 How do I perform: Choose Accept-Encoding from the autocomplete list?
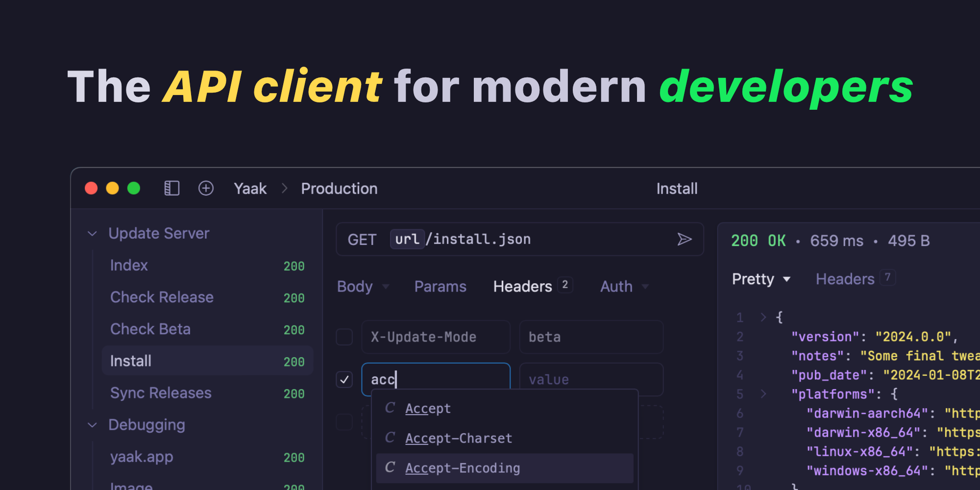[x=463, y=468]
